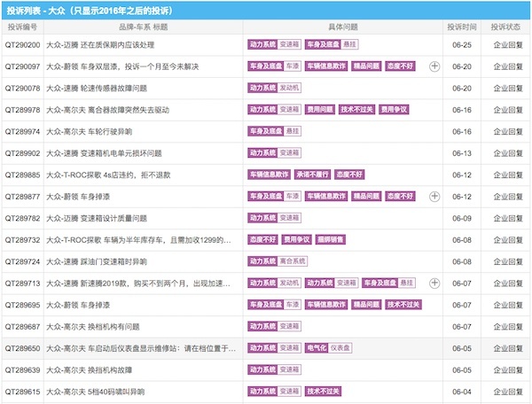The height and width of the screenshot is (404, 532).
Task: Open complaint number QT289782
Action: 22,218
